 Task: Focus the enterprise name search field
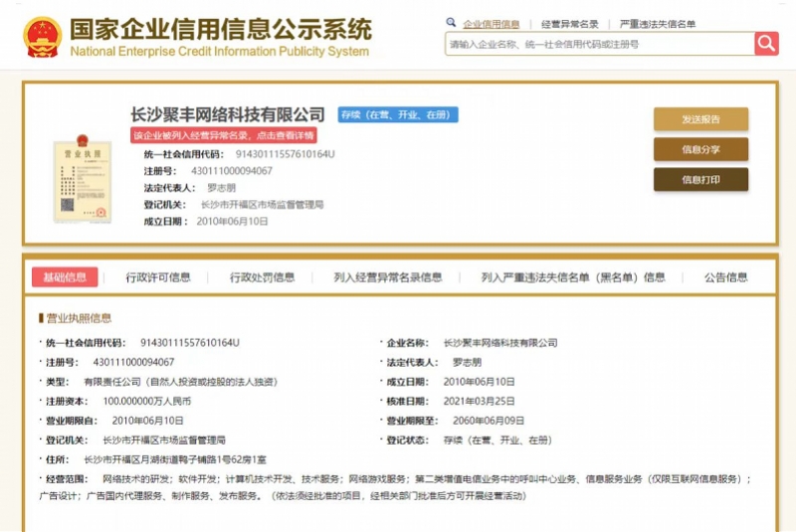pyautogui.click(x=600, y=44)
